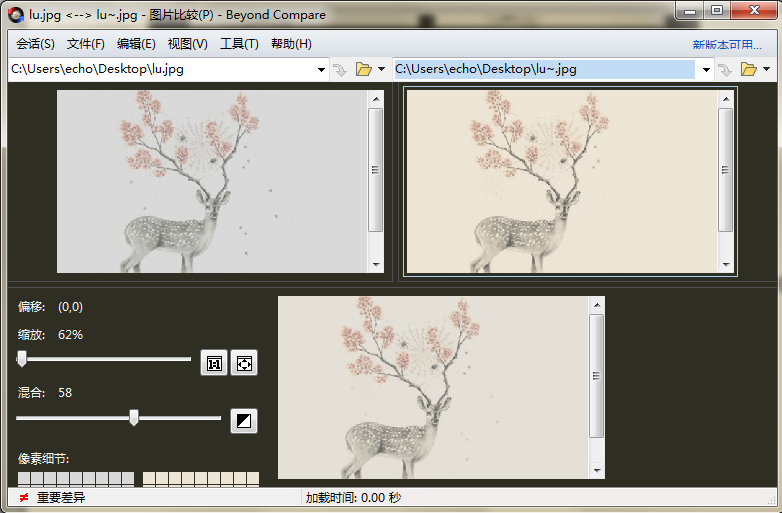Click the 混合 blend slider handle

point(134,418)
